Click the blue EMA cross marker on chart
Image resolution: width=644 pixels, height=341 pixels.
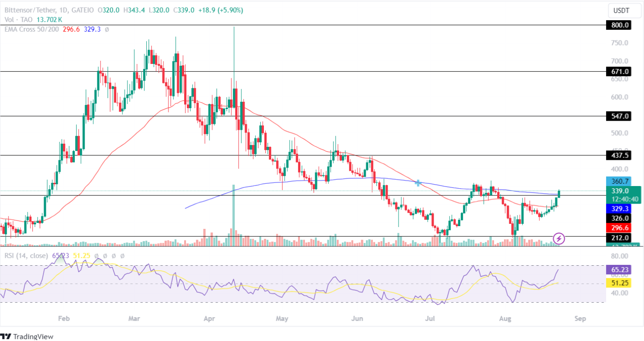click(418, 183)
